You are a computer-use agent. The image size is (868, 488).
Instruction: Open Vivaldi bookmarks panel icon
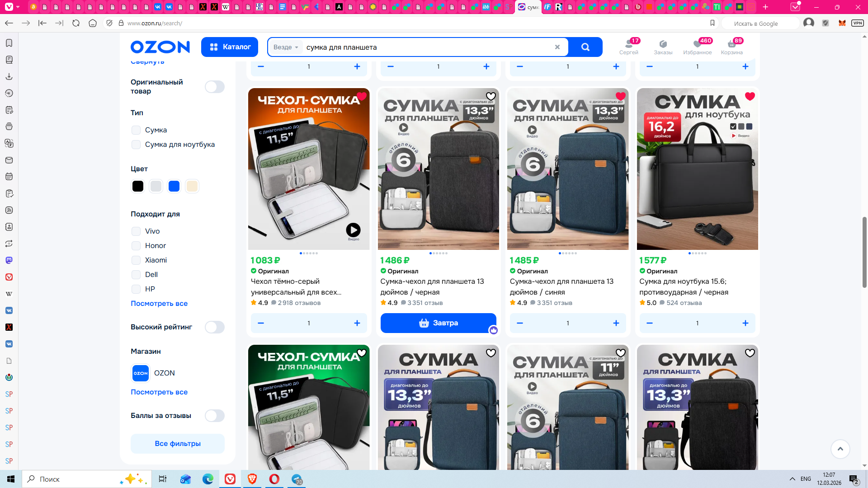coord(9,43)
